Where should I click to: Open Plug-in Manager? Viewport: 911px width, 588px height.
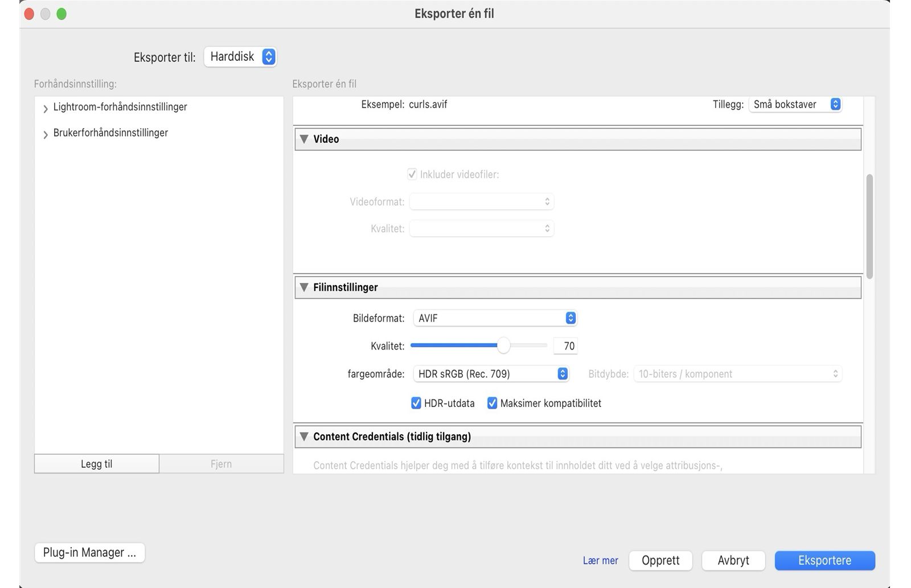point(89,553)
